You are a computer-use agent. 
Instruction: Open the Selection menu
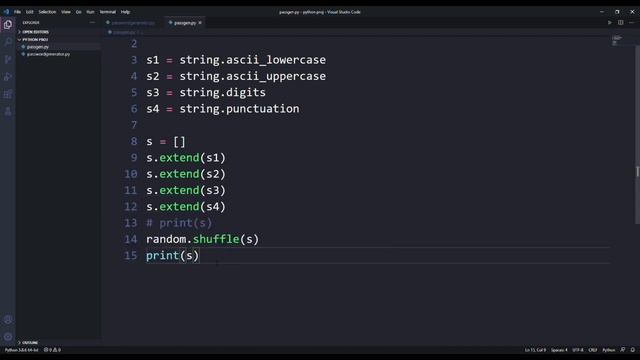47,12
